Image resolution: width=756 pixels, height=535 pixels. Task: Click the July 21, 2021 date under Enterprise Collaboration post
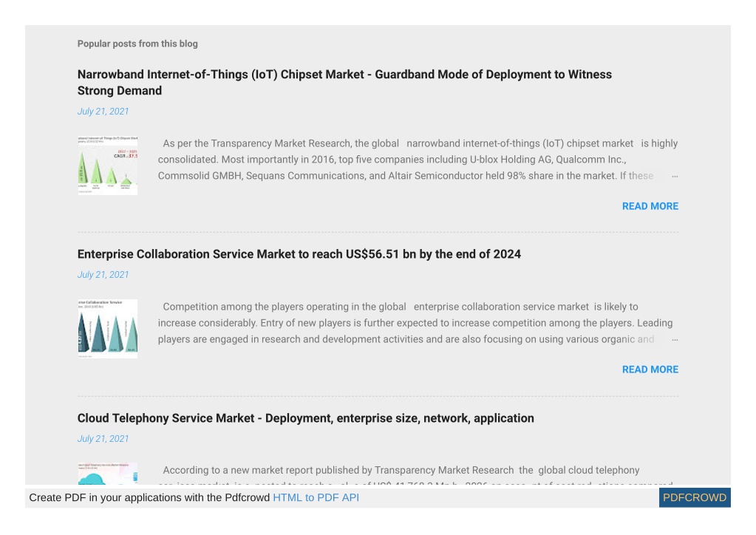tap(103, 275)
